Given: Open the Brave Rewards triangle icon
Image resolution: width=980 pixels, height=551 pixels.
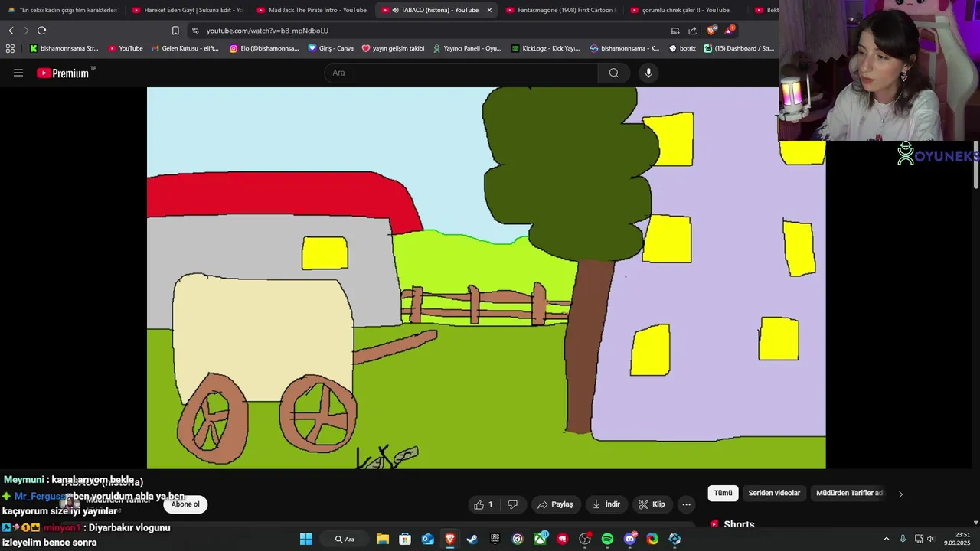Looking at the screenshot, I should click(x=730, y=30).
